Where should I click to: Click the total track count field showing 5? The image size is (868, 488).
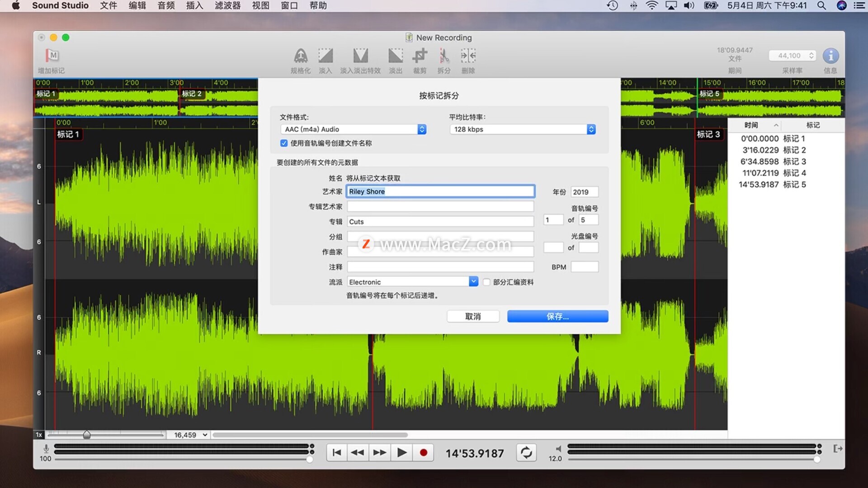click(x=589, y=220)
